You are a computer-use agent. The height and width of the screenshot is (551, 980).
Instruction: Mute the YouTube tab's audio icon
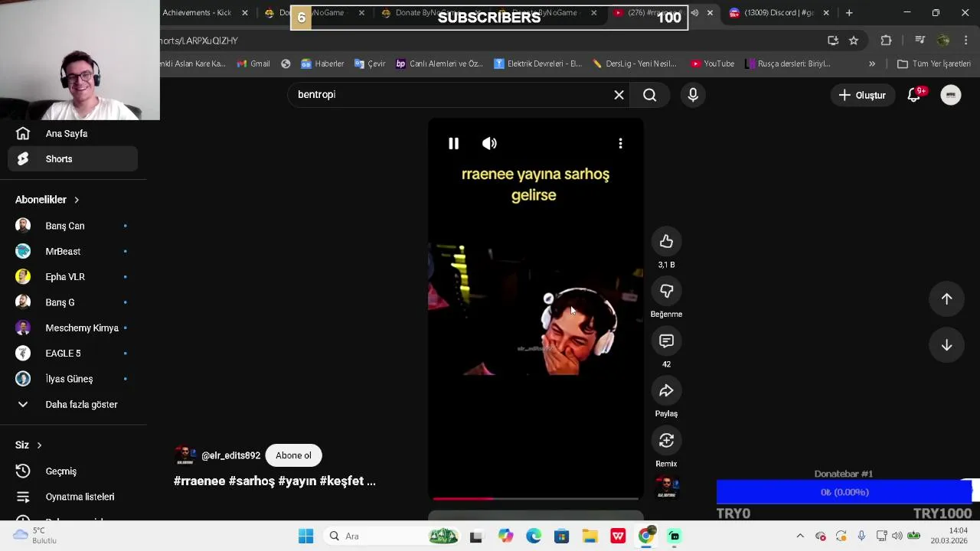coord(694,12)
